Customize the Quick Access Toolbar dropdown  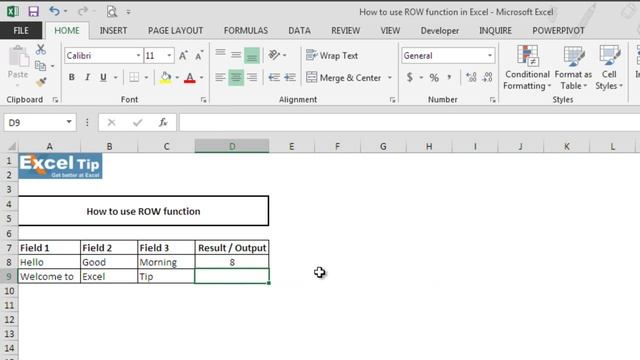(128, 12)
